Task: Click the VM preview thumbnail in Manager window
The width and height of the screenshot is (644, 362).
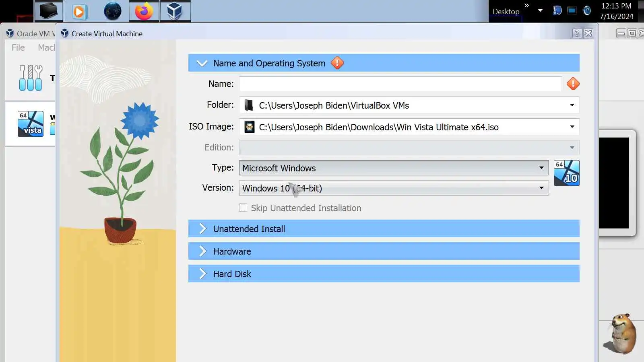Action: coord(613,183)
